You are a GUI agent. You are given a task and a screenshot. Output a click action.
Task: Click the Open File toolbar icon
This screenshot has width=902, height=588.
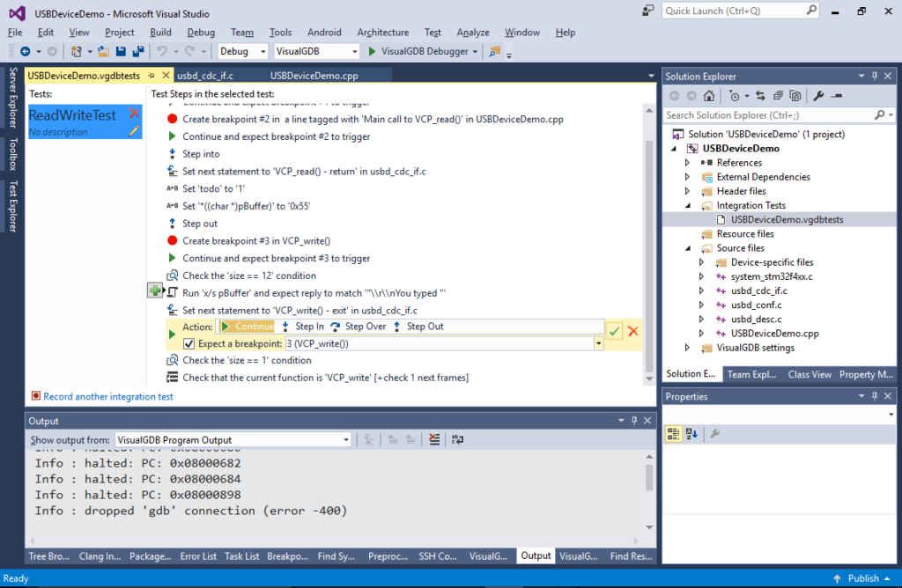point(104,51)
